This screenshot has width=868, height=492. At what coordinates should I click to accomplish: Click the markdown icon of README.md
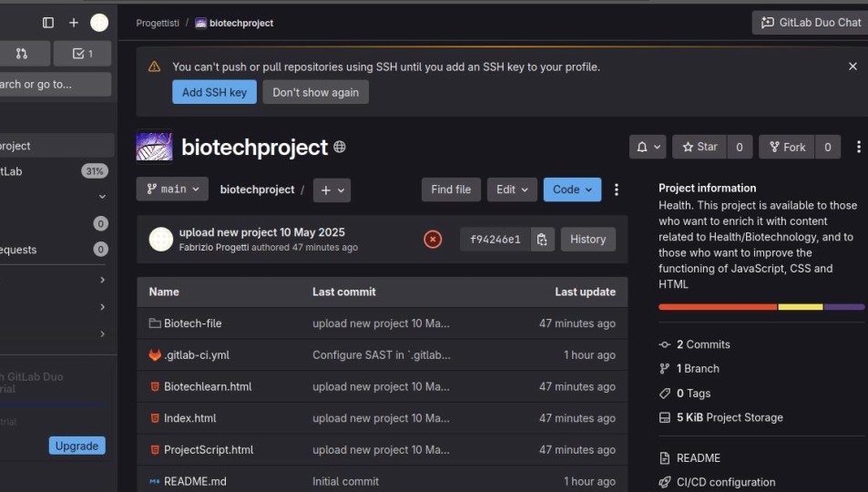[155, 481]
